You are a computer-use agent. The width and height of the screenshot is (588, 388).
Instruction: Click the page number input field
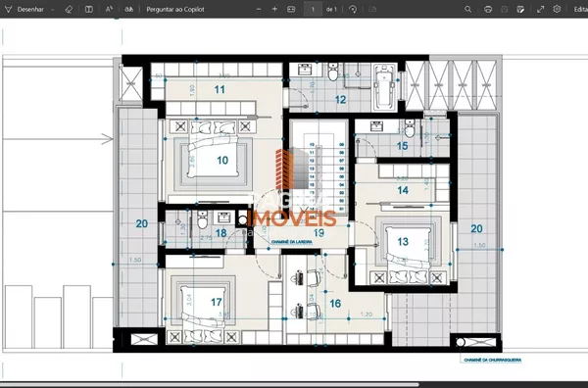[x=313, y=9]
